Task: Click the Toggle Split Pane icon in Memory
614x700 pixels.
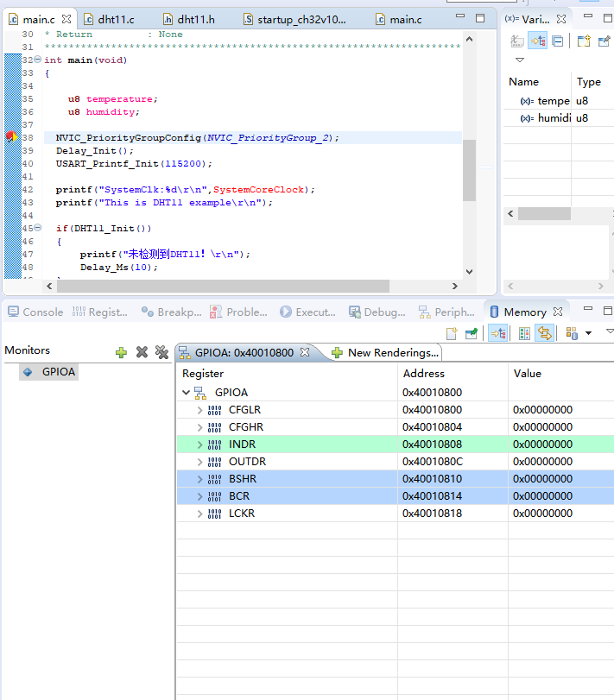Action: [x=524, y=333]
